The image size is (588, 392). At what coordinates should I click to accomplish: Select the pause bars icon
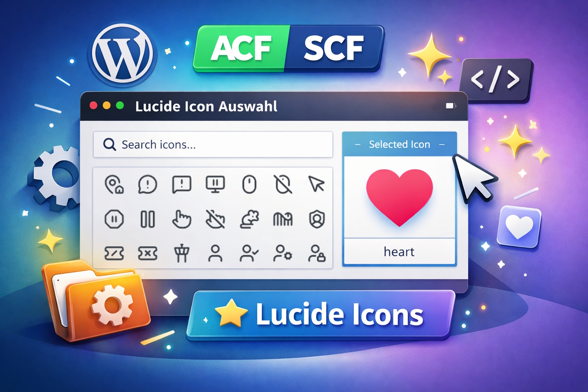pos(148,219)
